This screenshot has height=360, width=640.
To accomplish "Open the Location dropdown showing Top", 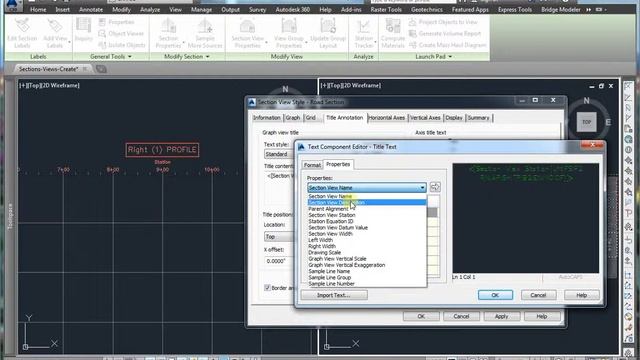I will (x=279, y=237).
